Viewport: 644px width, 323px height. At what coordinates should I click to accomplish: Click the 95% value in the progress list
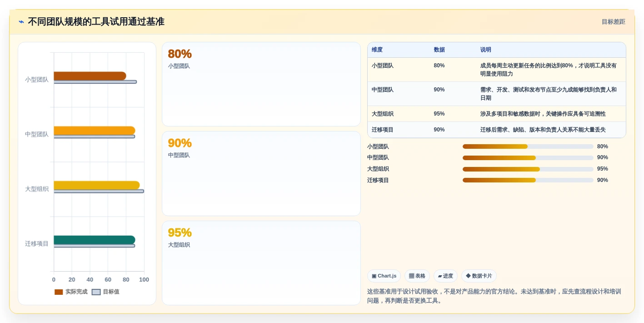pyautogui.click(x=603, y=169)
